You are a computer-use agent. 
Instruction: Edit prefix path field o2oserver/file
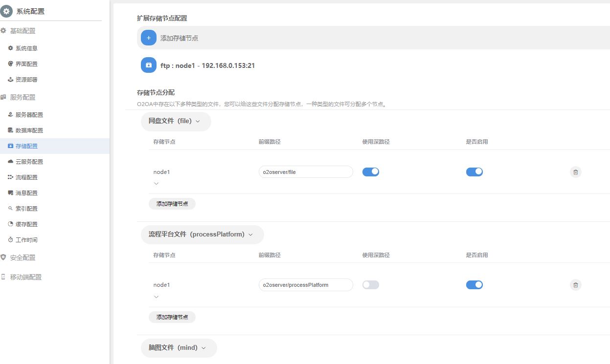pos(306,172)
